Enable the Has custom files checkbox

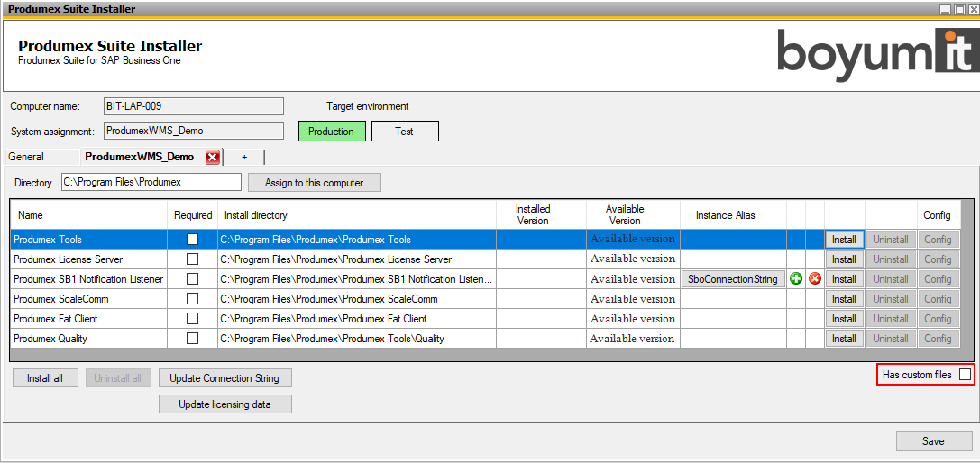965,375
